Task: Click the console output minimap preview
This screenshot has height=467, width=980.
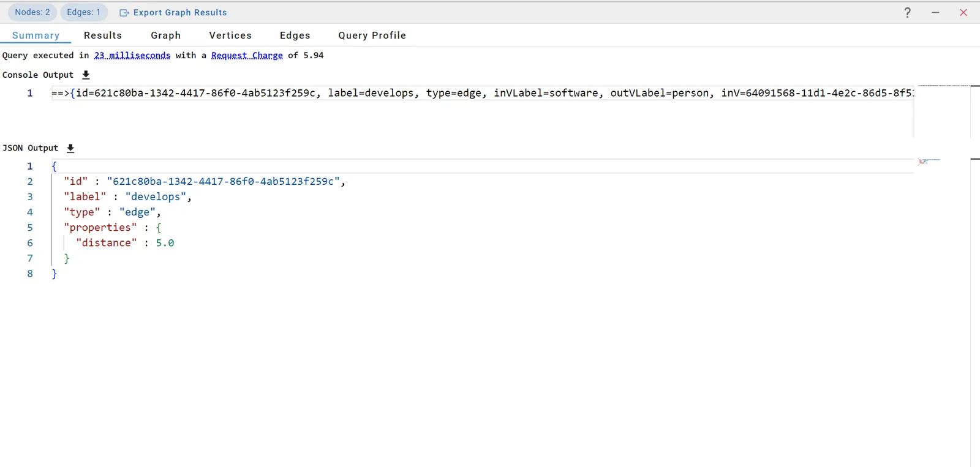Action: click(943, 86)
